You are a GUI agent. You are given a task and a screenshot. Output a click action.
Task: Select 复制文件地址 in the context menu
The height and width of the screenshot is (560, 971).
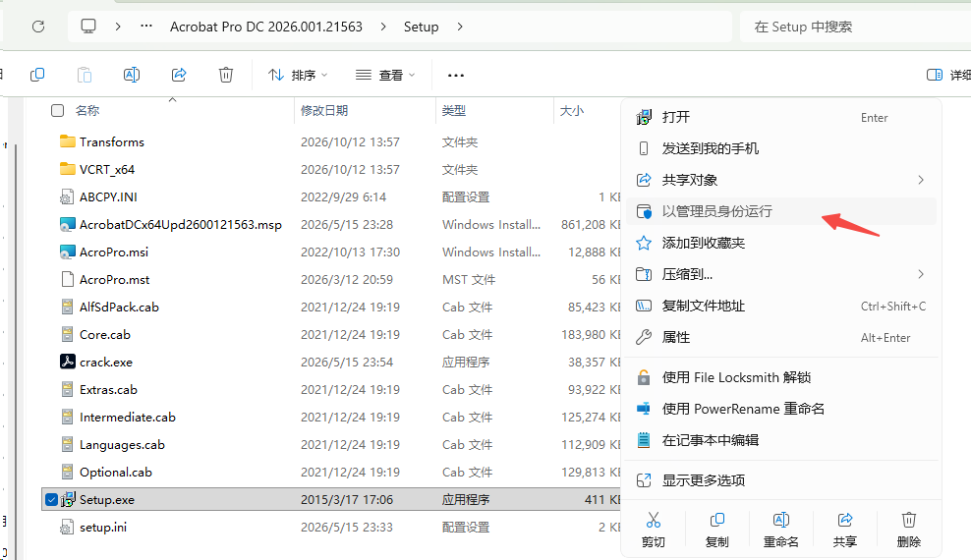coord(781,306)
